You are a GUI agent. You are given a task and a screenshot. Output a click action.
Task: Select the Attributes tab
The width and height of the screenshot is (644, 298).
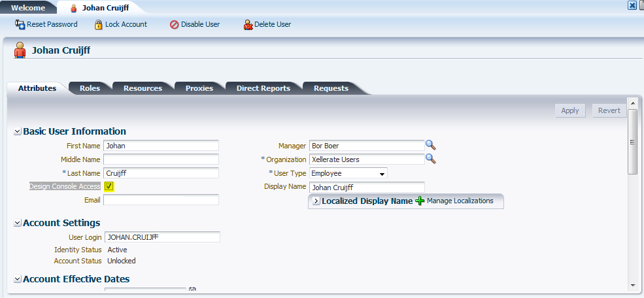pos(37,88)
